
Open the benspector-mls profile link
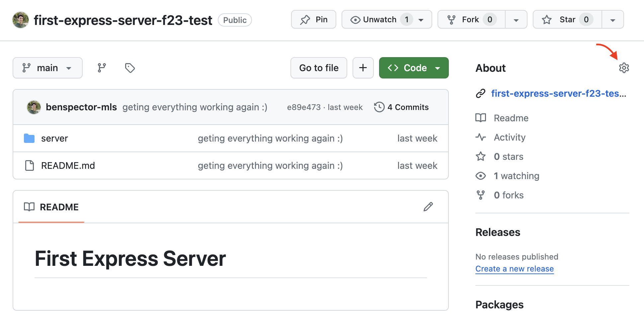[x=81, y=107]
